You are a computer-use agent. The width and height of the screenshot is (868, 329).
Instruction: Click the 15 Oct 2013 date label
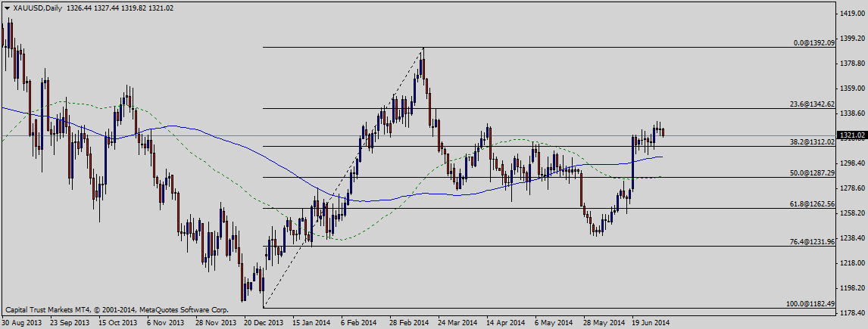coord(119,323)
